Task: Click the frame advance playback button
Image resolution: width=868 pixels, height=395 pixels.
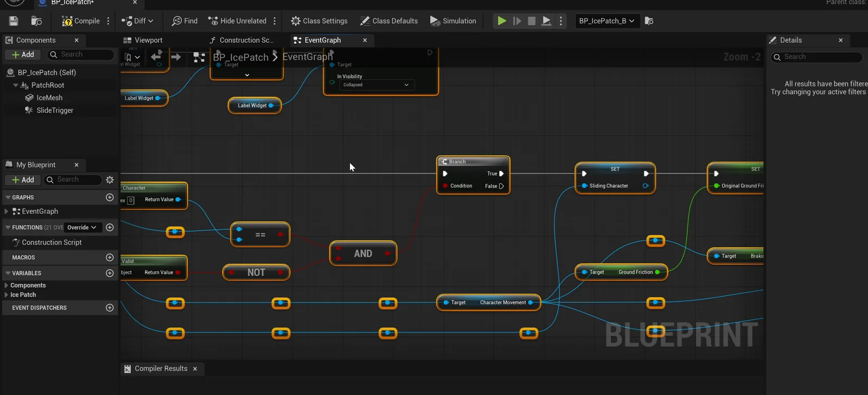Action: coord(517,21)
